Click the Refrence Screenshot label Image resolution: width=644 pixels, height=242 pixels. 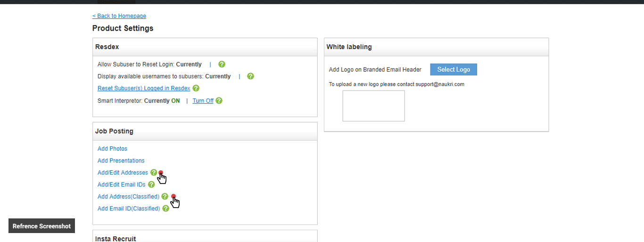click(41, 226)
